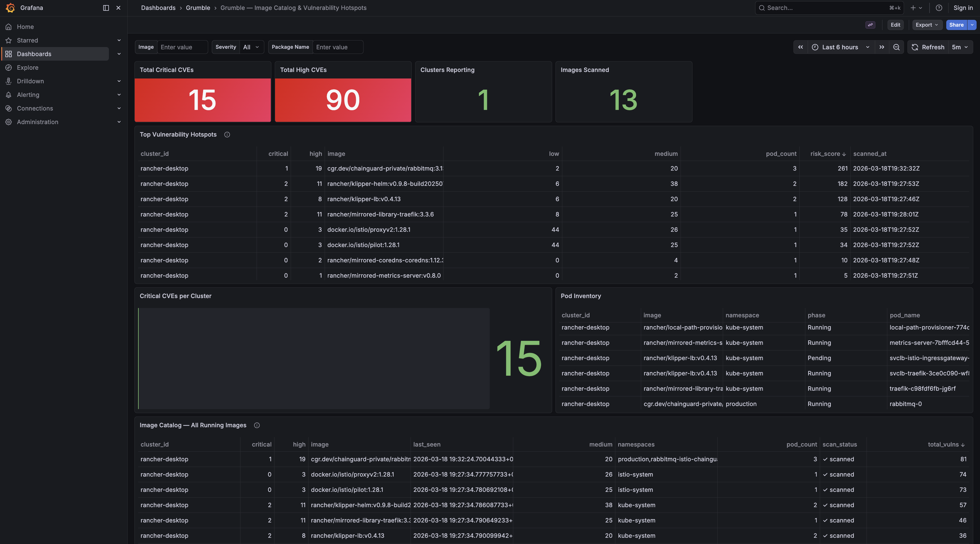Open the Share options arrow
Image resolution: width=980 pixels, height=544 pixels.
pos(972,25)
